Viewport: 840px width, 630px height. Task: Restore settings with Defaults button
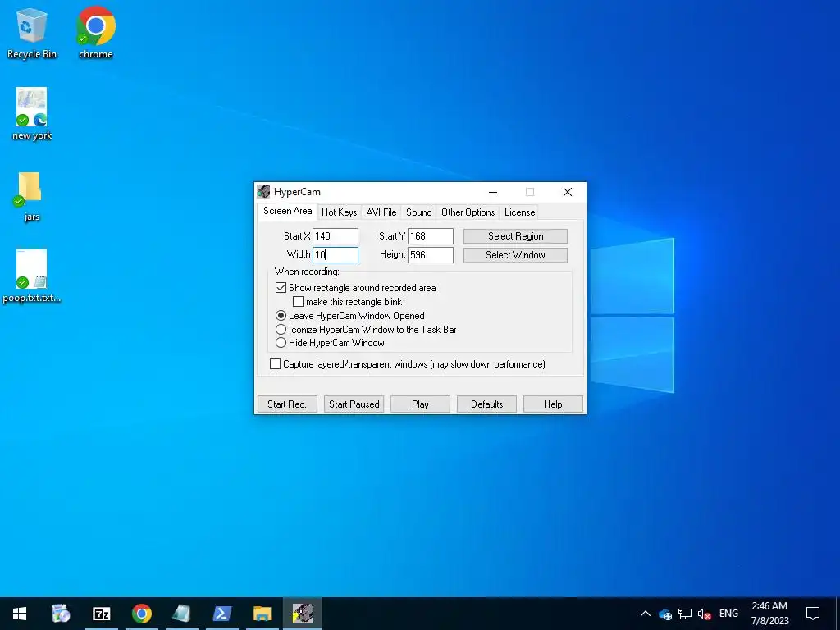[x=487, y=404]
